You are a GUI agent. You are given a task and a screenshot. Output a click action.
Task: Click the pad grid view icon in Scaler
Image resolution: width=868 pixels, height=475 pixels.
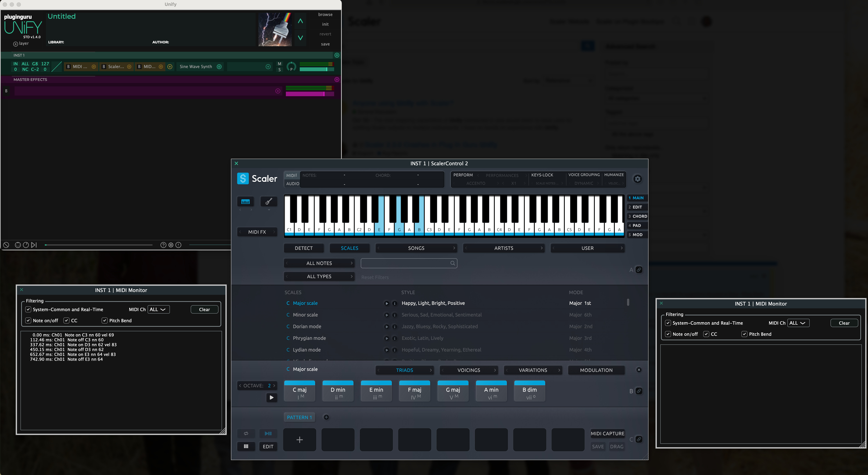click(246, 446)
